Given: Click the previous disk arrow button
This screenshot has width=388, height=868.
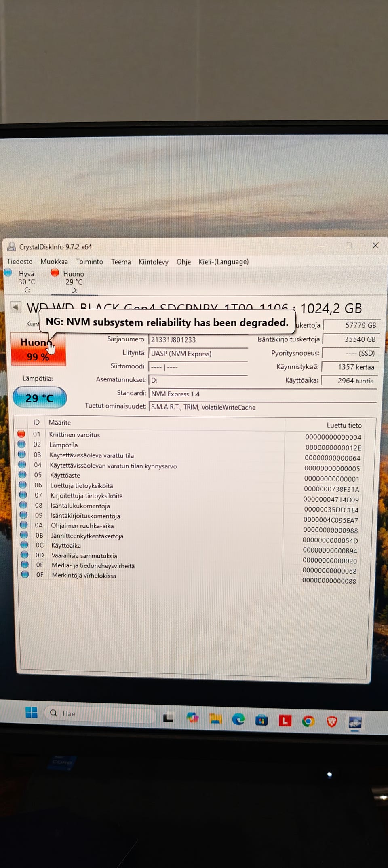Looking at the screenshot, I should (15, 307).
